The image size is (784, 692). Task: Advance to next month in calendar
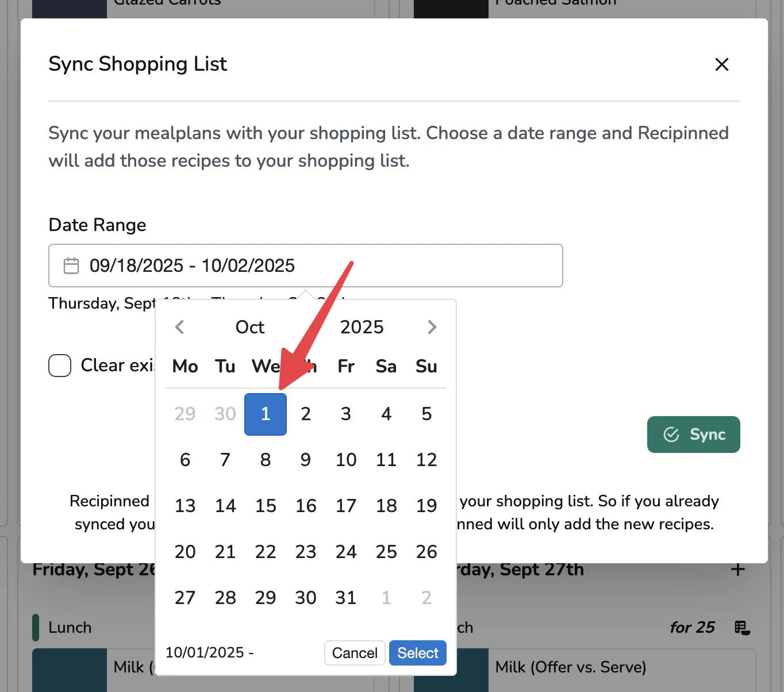tap(432, 327)
